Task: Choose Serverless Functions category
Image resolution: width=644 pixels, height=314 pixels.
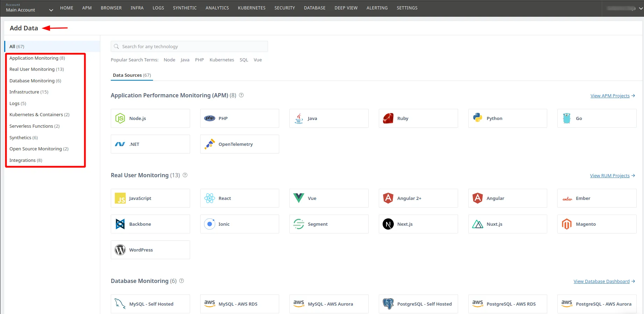Action: [35, 126]
